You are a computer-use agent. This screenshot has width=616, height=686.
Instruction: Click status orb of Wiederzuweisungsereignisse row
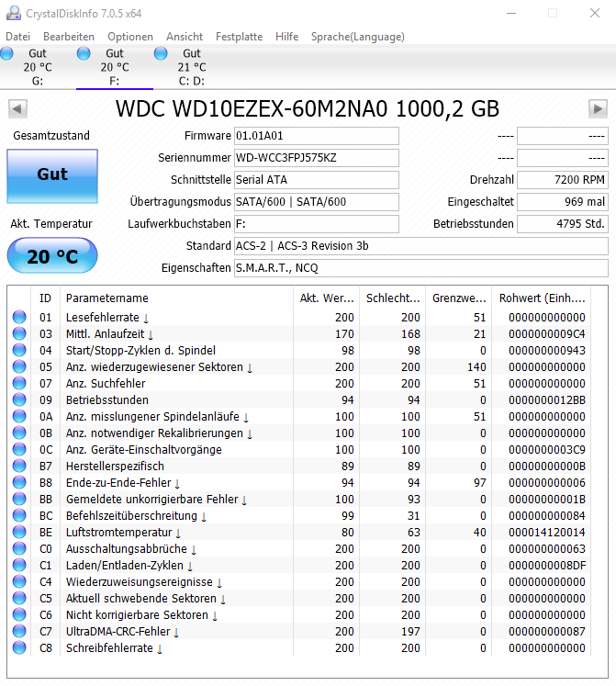(19, 581)
